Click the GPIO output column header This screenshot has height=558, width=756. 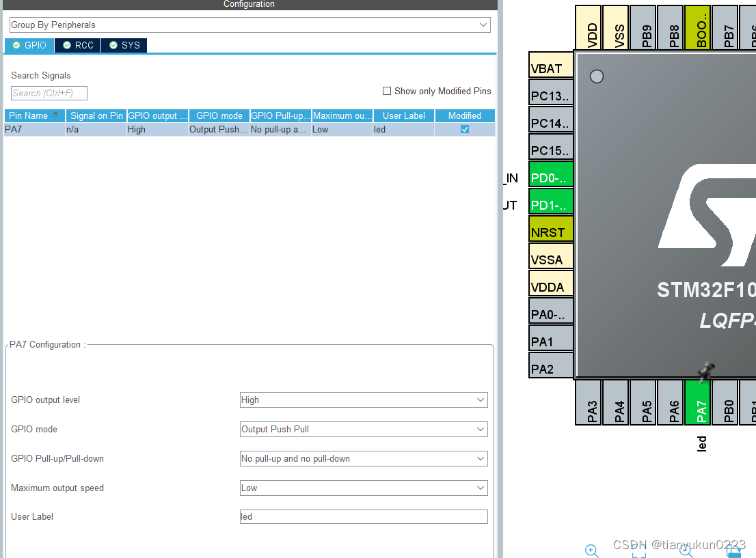[x=158, y=115]
